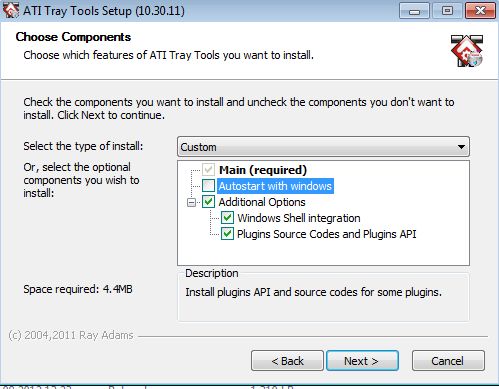Enable Autostart with windows checkbox
Image resolution: width=499 pixels, height=389 pixels.
208,186
